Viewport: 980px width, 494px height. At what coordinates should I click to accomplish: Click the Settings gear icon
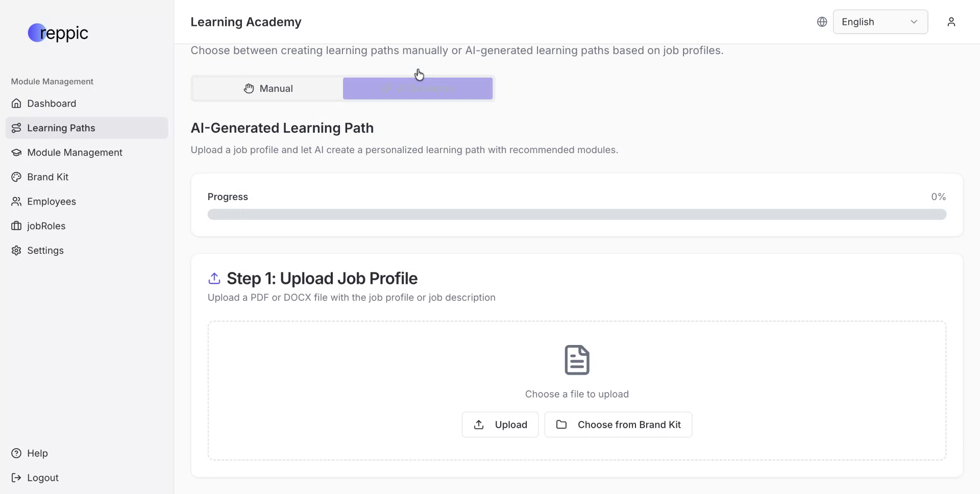pyautogui.click(x=16, y=251)
